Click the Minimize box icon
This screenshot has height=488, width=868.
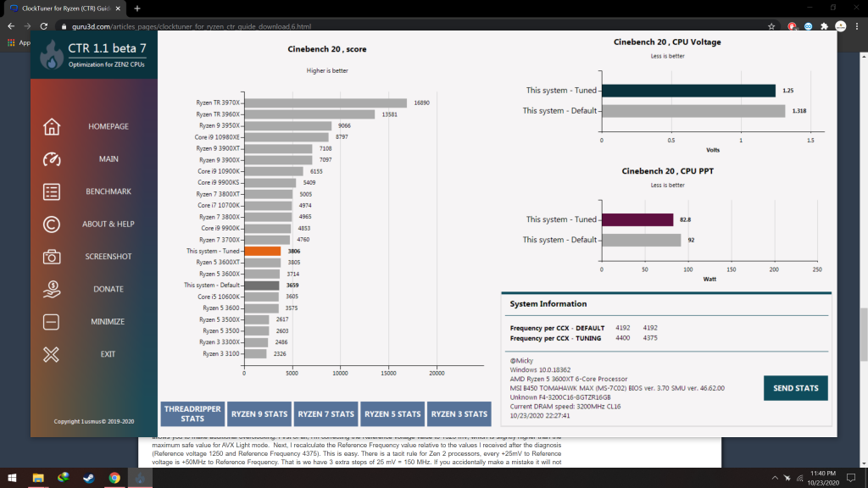51,321
